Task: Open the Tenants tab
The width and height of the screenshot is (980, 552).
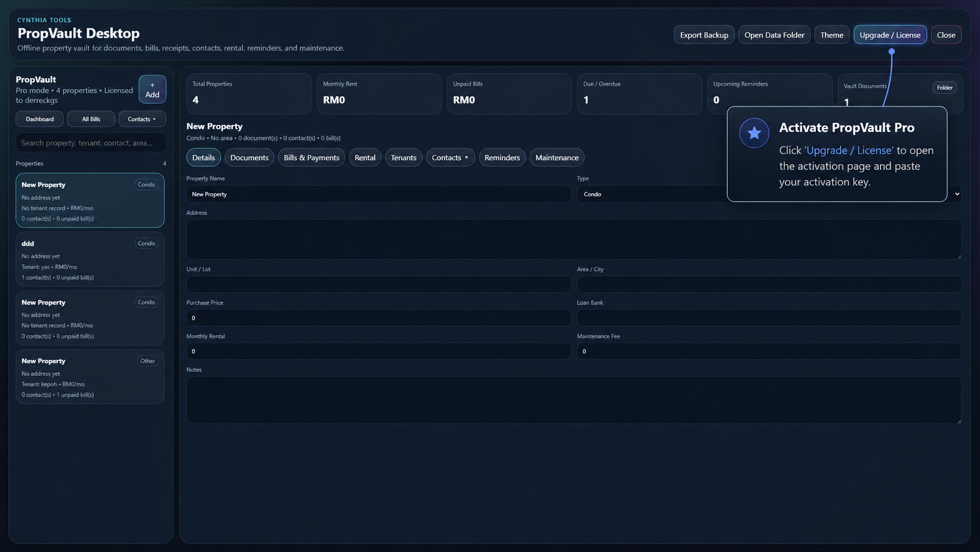Action: coord(403,157)
